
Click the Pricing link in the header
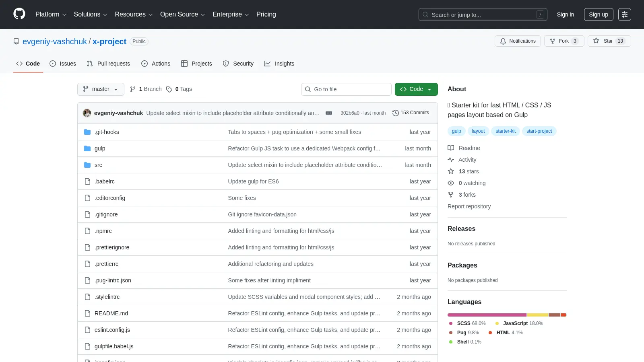coord(266,14)
